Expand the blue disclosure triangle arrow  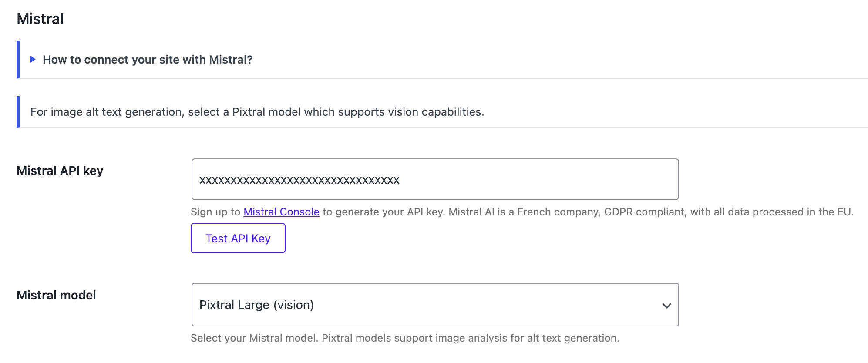33,59
